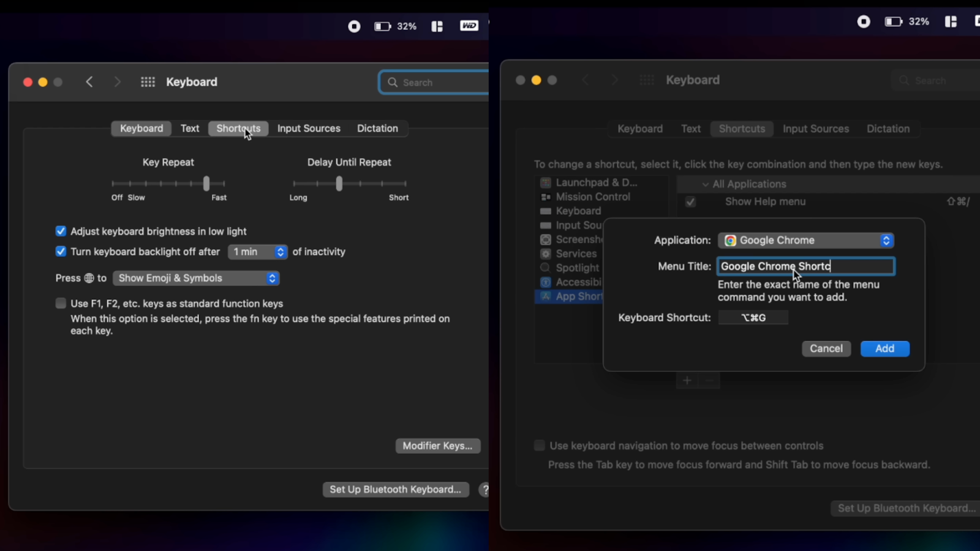Click the Search field in right window

tap(937, 81)
